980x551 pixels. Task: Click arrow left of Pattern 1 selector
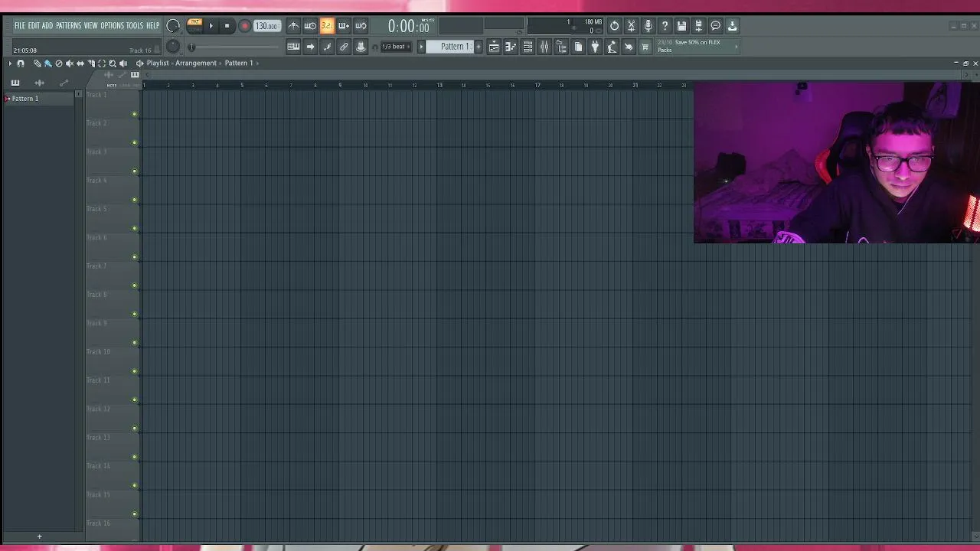point(421,47)
